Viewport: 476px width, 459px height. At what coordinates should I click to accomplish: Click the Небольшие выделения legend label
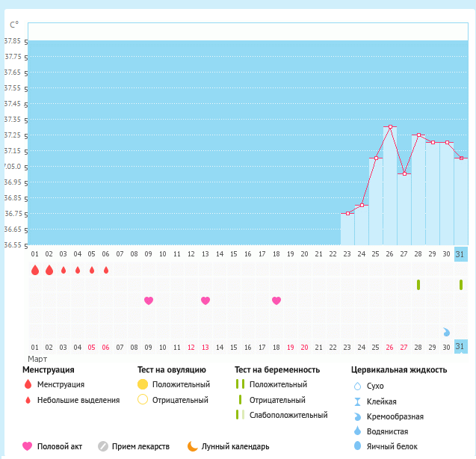[78, 400]
